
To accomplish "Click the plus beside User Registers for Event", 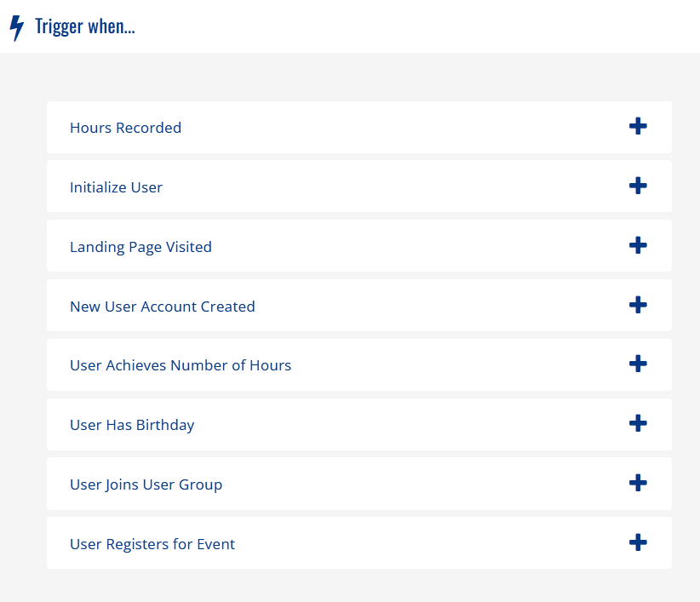I will click(x=638, y=542).
